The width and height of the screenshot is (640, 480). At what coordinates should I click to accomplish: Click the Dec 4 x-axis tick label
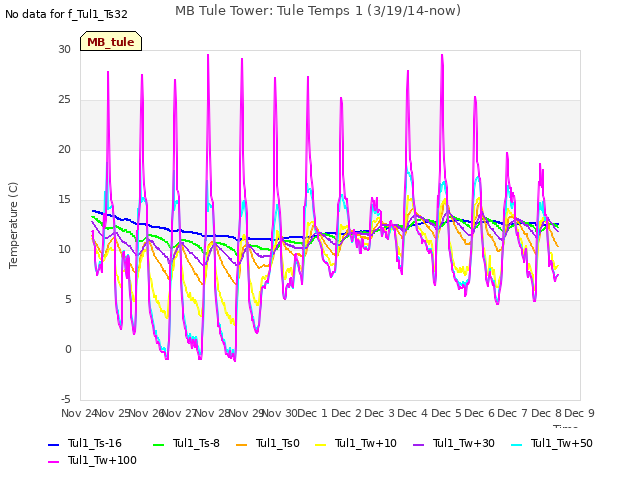tap(413, 413)
